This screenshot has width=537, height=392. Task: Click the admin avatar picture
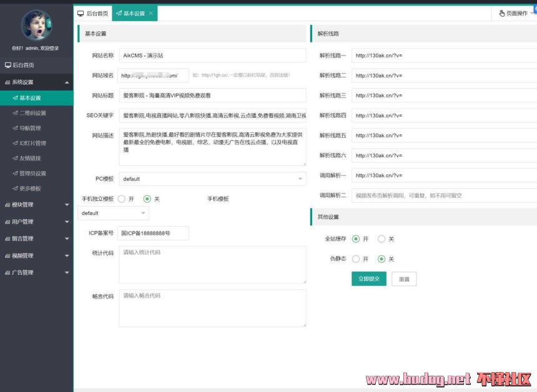point(36,24)
